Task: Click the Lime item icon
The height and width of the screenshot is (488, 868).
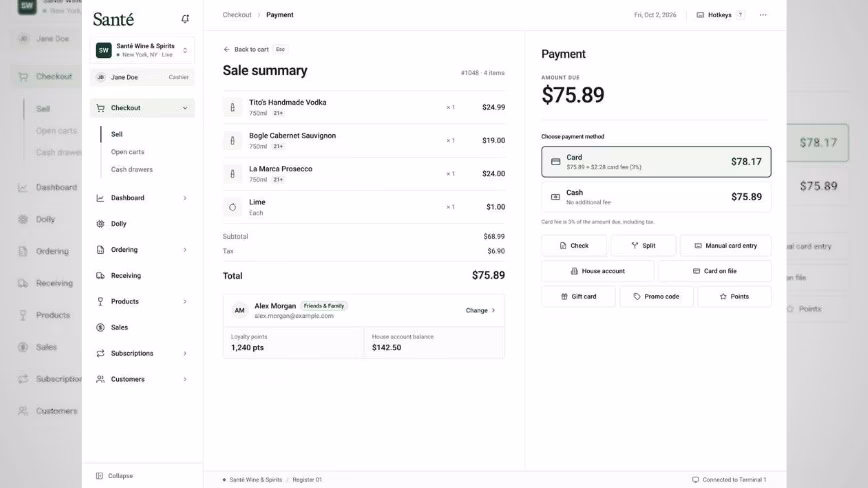Action: (232, 207)
